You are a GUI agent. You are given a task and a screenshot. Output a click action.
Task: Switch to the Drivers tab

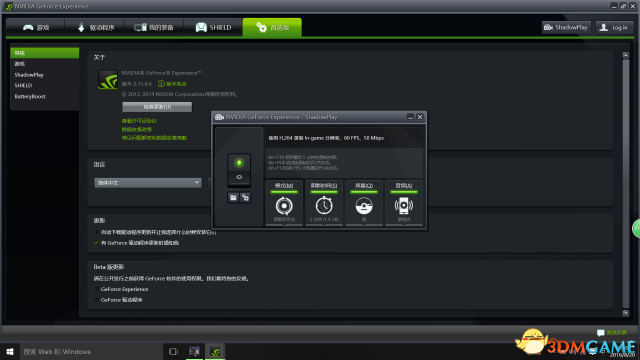[95, 27]
